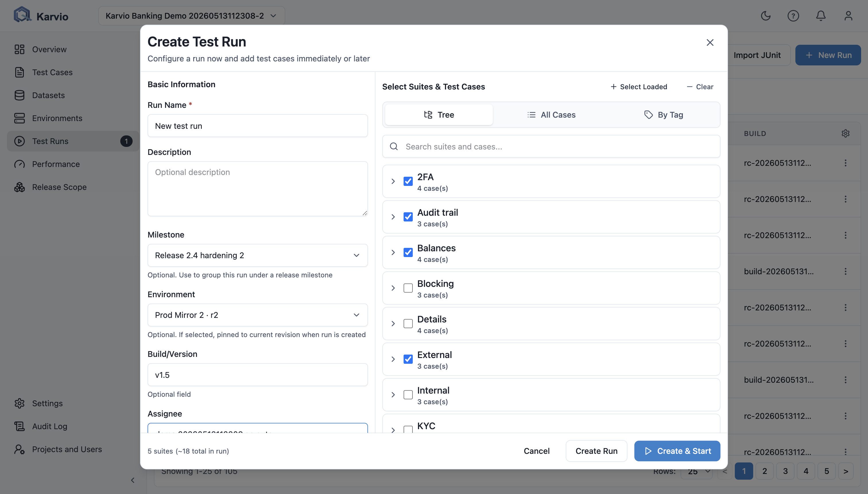The image size is (868, 494).
Task: Click the Performance gauge icon
Action: point(19,164)
